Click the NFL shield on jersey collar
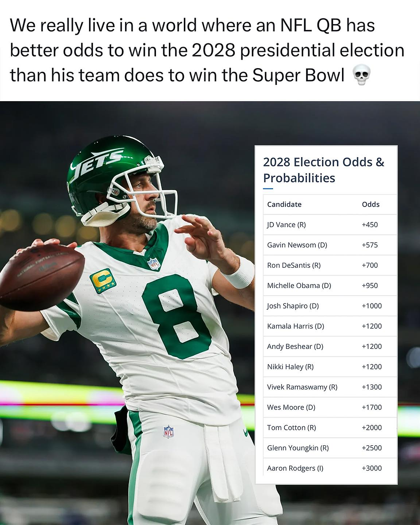The width and height of the screenshot is (420, 525). (x=153, y=264)
